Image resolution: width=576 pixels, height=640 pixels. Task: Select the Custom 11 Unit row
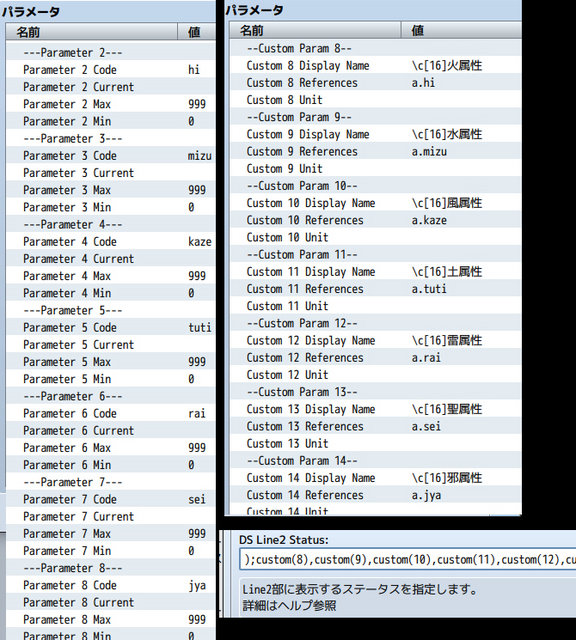click(376, 306)
